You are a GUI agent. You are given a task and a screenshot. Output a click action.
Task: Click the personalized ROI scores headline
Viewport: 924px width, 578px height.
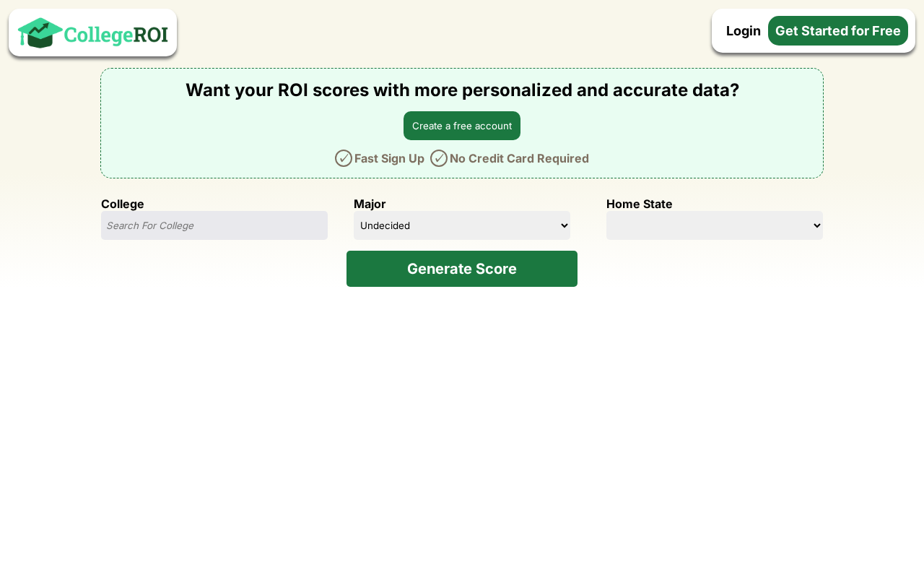pos(462,90)
